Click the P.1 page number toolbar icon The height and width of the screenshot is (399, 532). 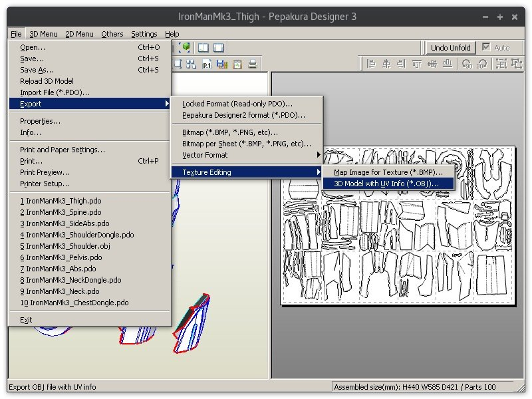206,64
